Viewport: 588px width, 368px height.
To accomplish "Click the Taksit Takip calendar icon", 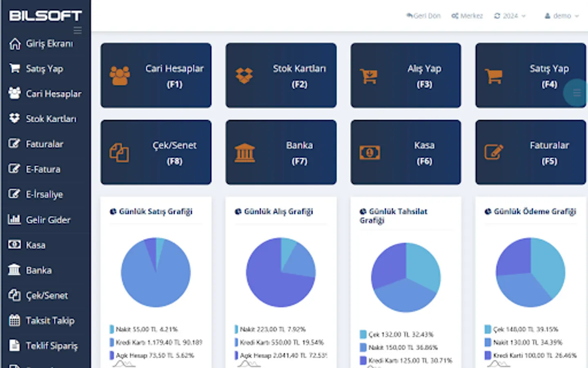I will coord(15,321).
